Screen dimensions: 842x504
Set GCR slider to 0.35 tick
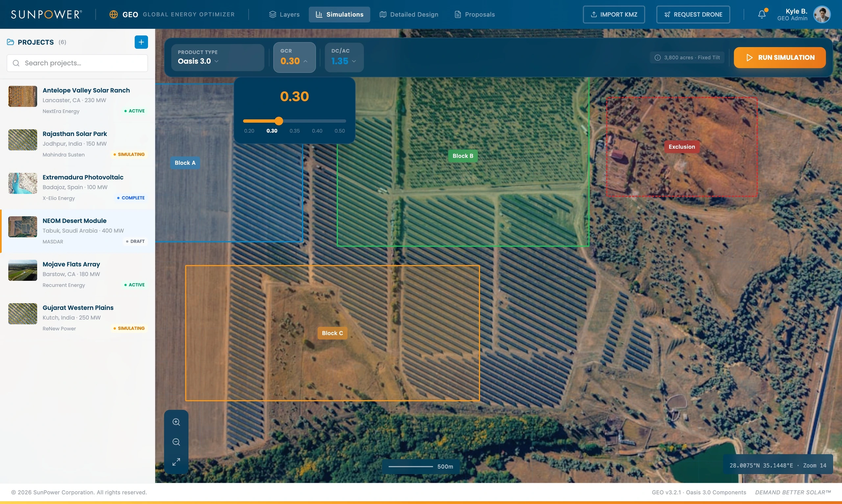294,131
